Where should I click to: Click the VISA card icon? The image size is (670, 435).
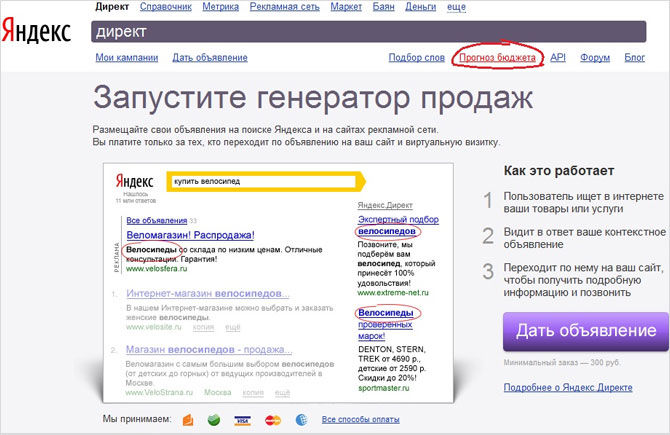241,419
